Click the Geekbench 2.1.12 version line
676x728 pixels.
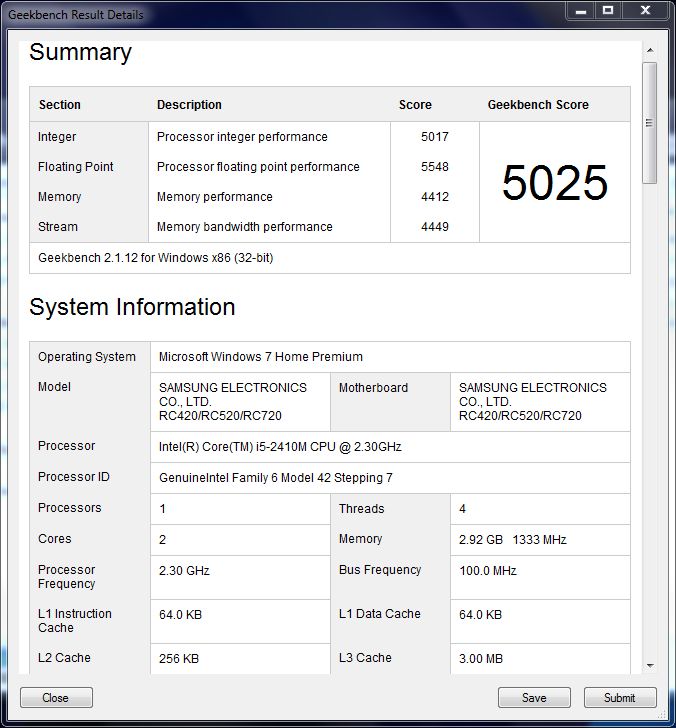156,258
